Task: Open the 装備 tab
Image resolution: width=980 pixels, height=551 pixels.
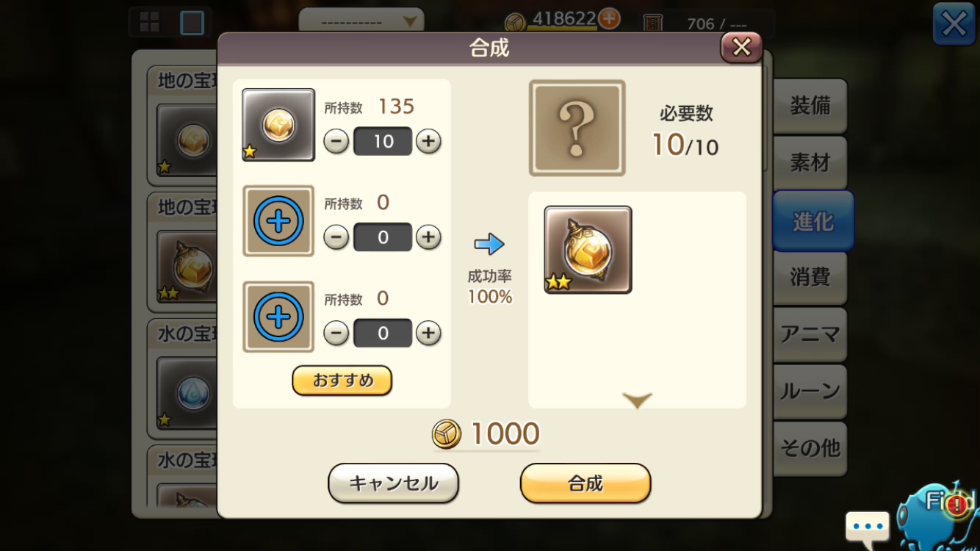Action: (x=810, y=107)
